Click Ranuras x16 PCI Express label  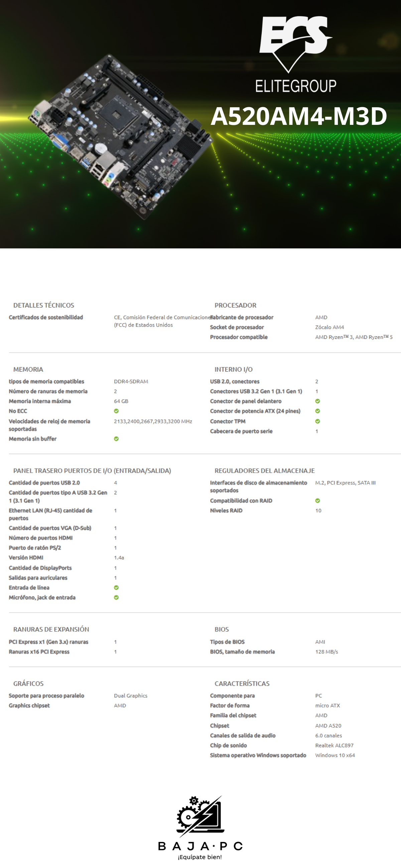point(39,652)
